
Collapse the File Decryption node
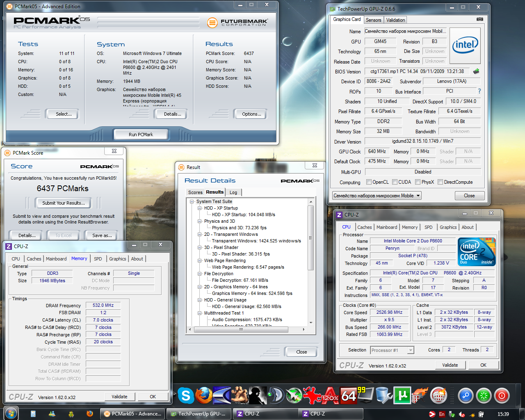(x=200, y=274)
